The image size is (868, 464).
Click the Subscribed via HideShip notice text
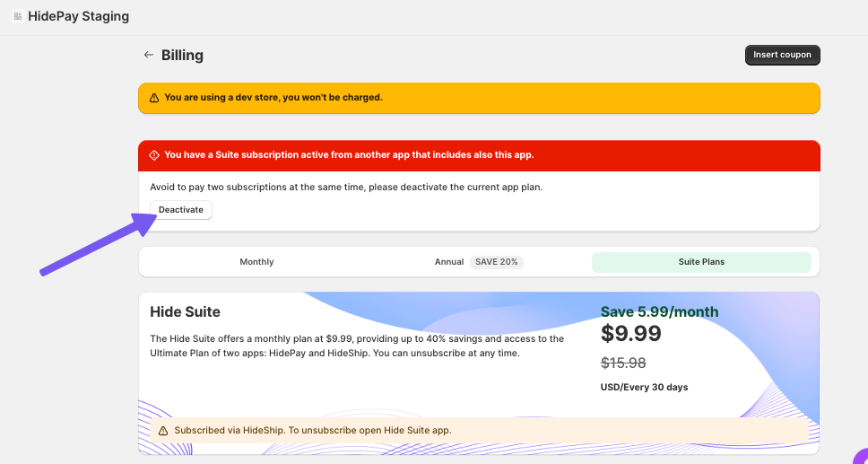(313, 431)
